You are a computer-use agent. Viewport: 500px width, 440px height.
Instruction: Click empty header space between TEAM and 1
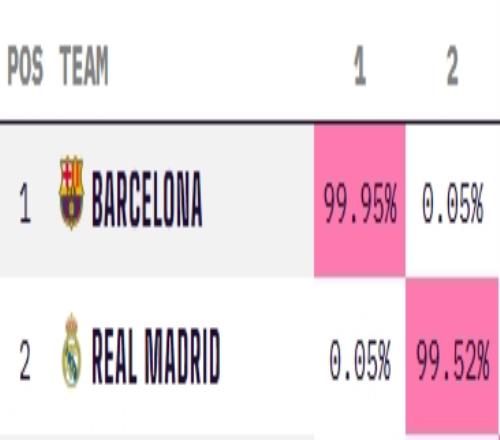(x=230, y=66)
